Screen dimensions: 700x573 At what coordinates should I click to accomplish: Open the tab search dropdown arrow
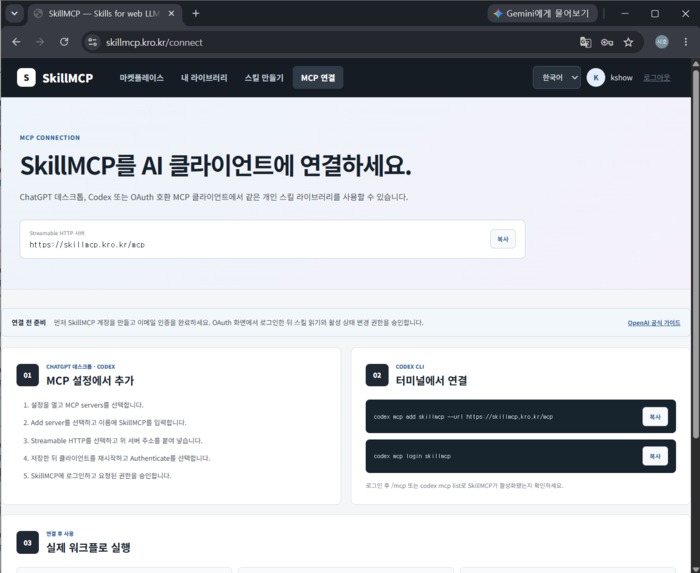(x=14, y=13)
